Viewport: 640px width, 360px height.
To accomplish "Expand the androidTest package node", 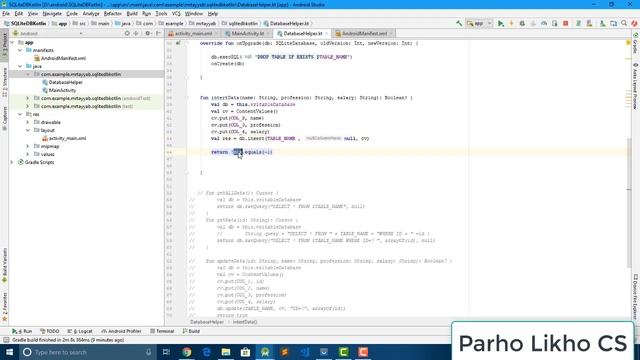I will [28, 98].
